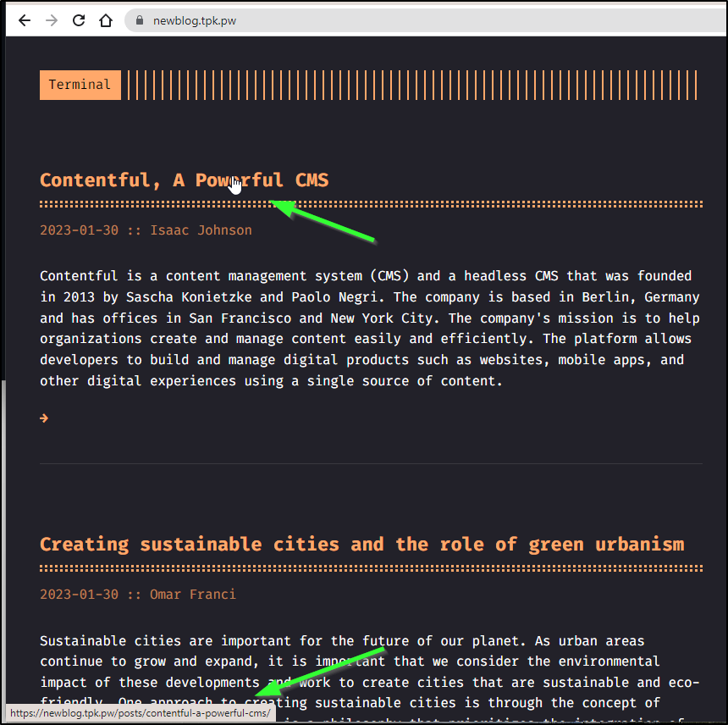
Task: Open the Contentful, A Powerful CMS post
Action: (x=185, y=180)
